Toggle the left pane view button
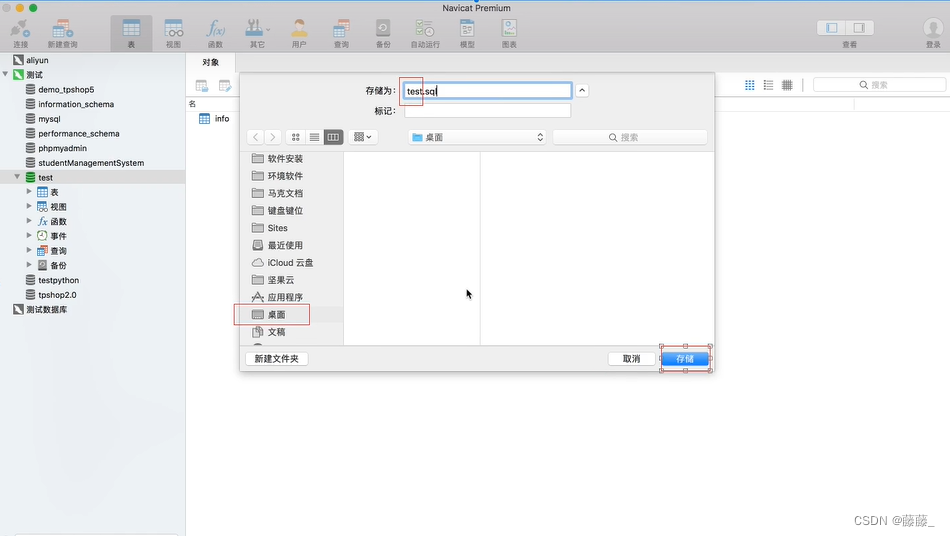The height and width of the screenshot is (536, 950). [832, 28]
